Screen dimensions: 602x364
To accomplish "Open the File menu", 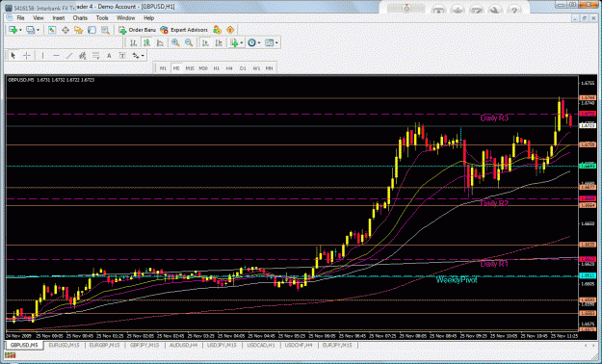I will pyautogui.click(x=20, y=18).
